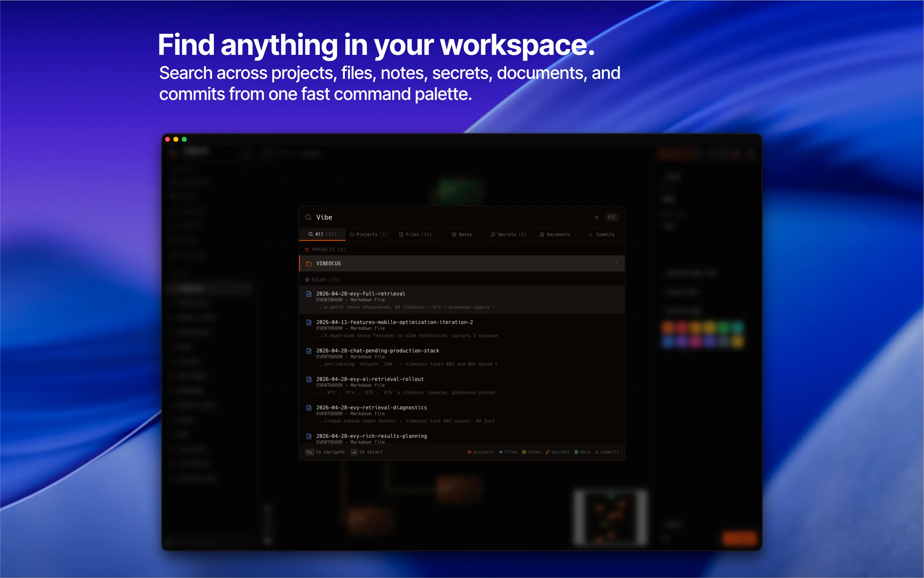Viewport: 924px width, 578px height.
Task: Click the file icon of features-mobile-optimization-iteration-2
Action: 309,322
